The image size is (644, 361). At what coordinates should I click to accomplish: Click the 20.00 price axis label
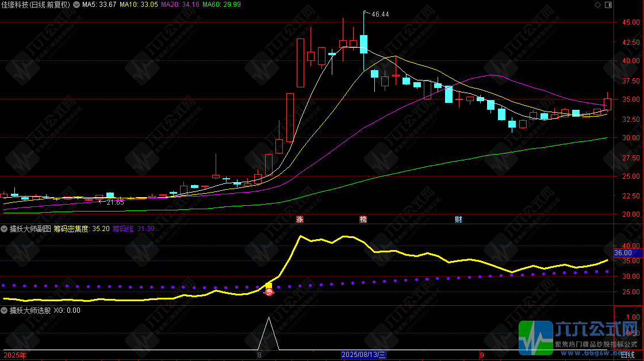(x=631, y=214)
